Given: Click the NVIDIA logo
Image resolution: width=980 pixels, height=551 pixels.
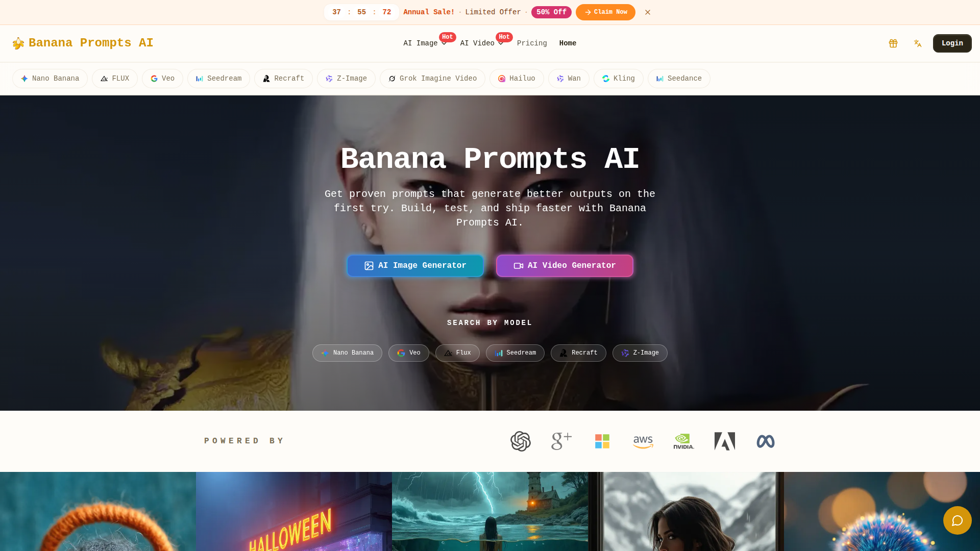Looking at the screenshot, I should click(x=684, y=441).
